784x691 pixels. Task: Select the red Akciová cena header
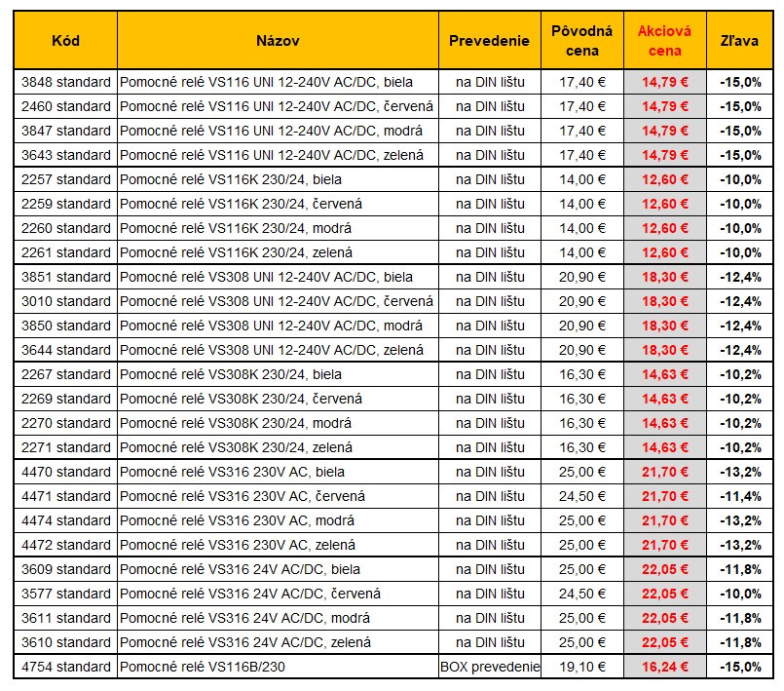[664, 41]
